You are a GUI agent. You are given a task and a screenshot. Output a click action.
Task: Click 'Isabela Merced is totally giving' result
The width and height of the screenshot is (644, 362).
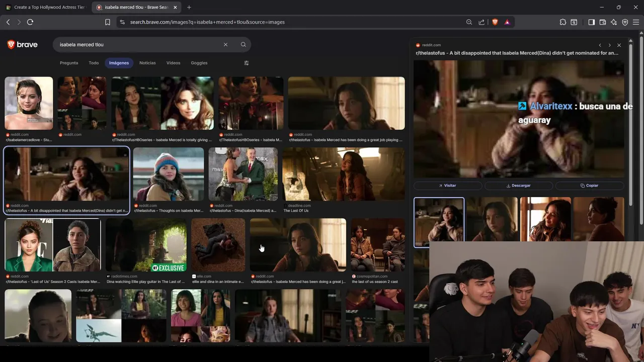click(162, 103)
